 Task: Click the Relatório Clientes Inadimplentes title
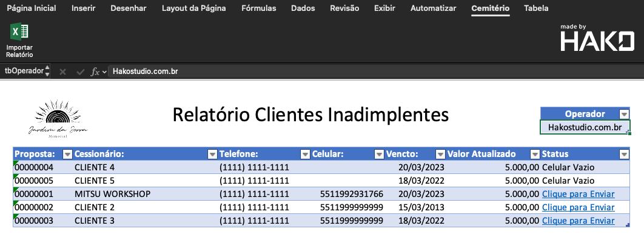pyautogui.click(x=310, y=115)
